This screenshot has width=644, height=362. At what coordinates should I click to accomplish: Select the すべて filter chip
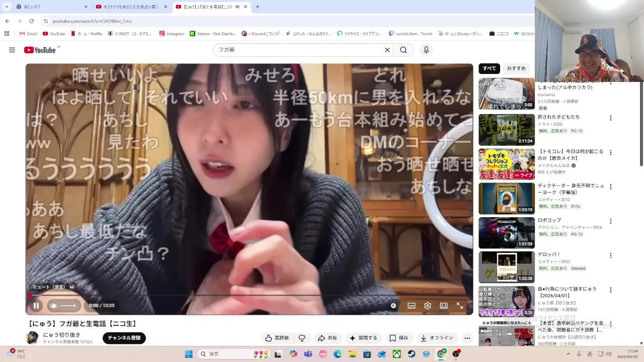pyautogui.click(x=489, y=68)
